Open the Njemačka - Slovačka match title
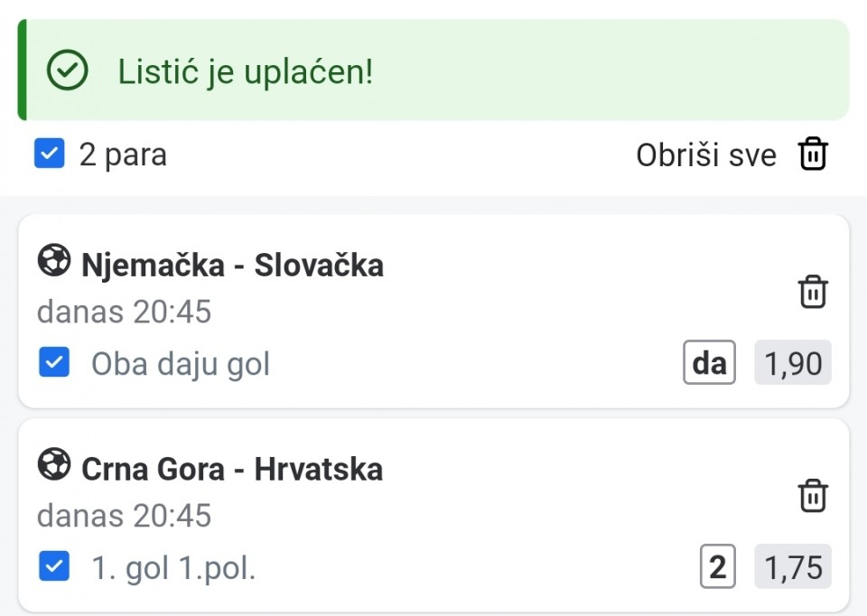This screenshot has height=616, width=867. 232,266
